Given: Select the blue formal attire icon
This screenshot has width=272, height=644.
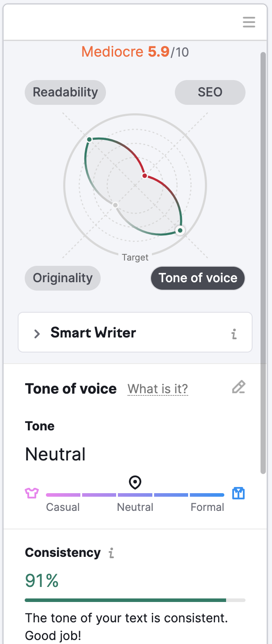Looking at the screenshot, I should click(238, 493).
